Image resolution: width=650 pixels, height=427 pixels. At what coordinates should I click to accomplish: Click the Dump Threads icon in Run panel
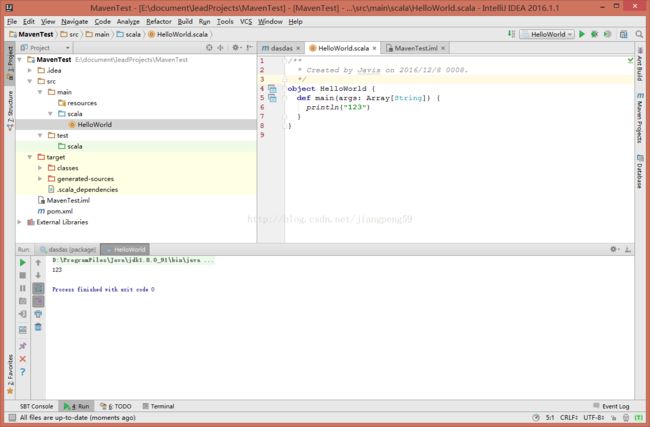point(23,301)
